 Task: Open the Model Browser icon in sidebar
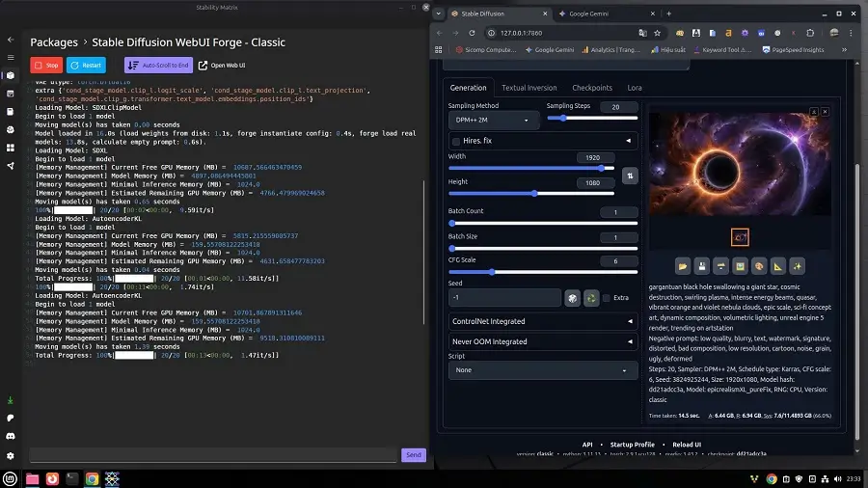[x=10, y=130]
